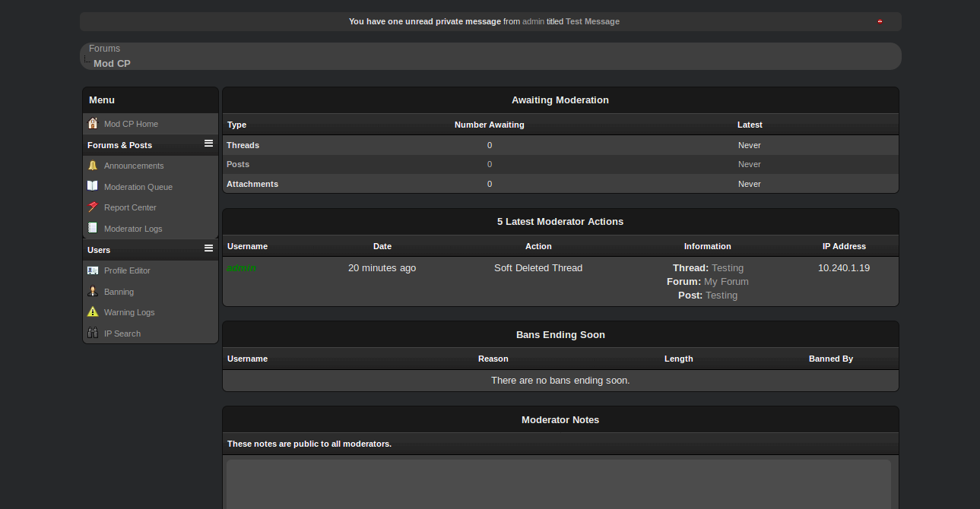
Task: Open the Test Message private message
Action: 592,22
